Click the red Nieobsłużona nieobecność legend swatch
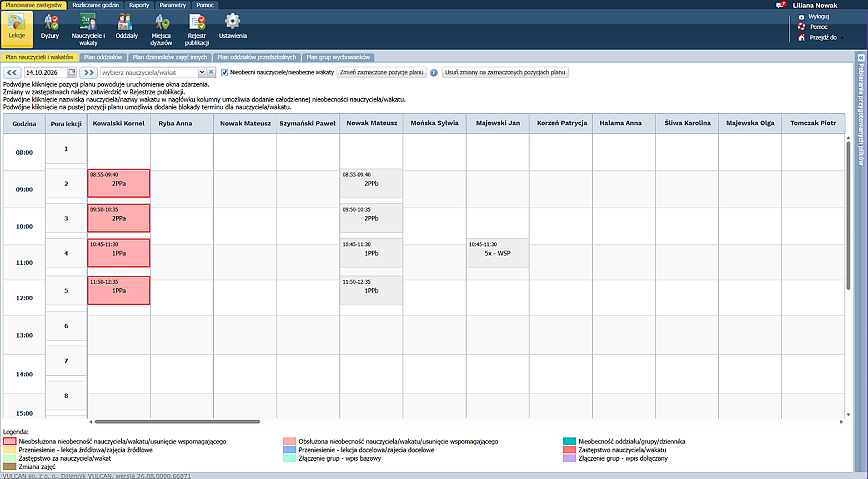The width and height of the screenshot is (868, 479). click(x=9, y=441)
